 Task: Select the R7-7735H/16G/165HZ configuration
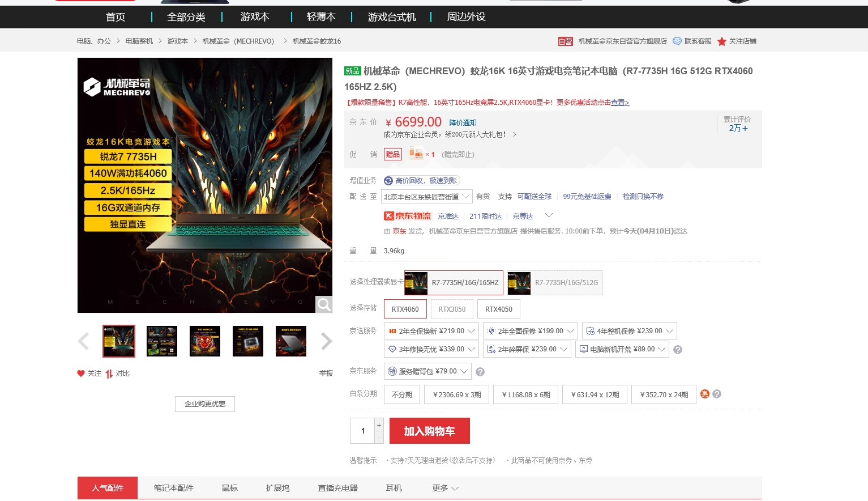click(454, 283)
